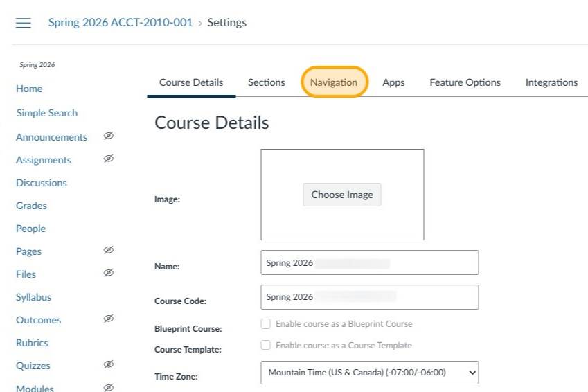Open the Sections tab
The height and width of the screenshot is (392, 588).
click(x=267, y=82)
